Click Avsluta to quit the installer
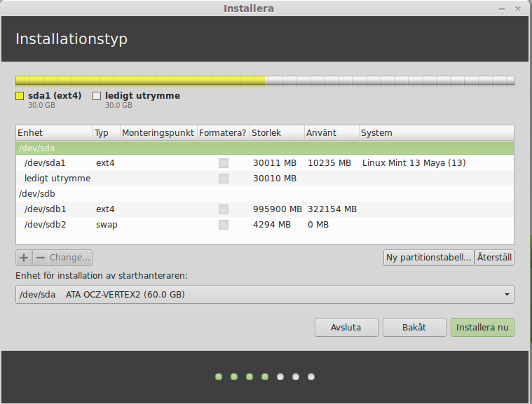The image size is (532, 404). pos(346,328)
